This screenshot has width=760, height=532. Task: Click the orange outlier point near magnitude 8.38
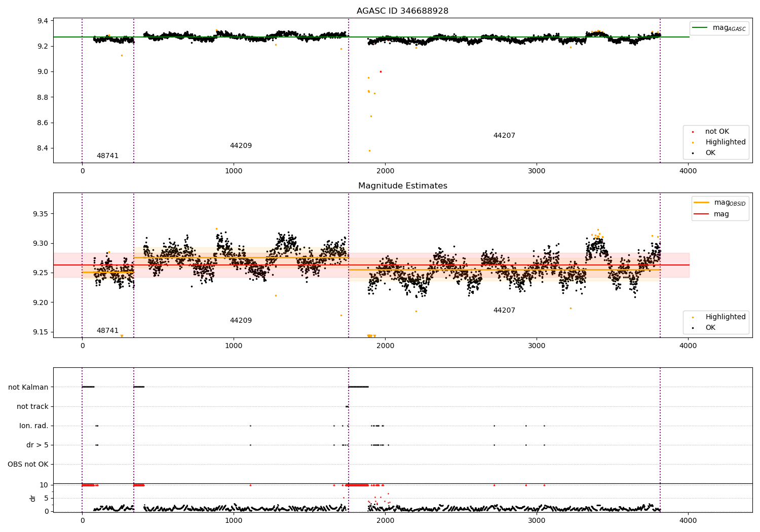369,150
